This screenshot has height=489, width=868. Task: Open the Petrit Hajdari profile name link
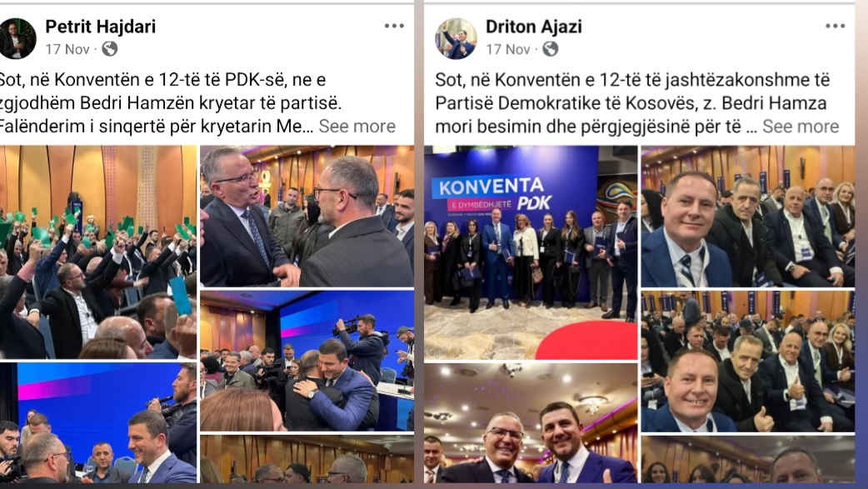click(x=100, y=27)
